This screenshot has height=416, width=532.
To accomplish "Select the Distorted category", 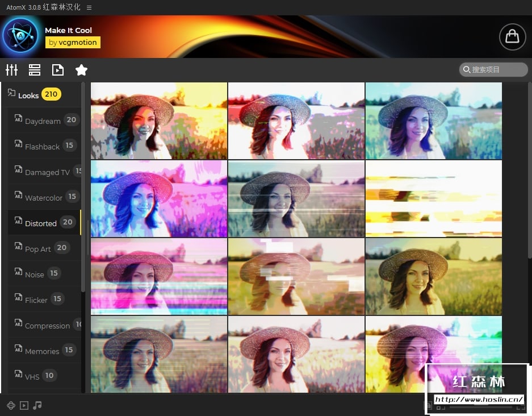I will pyautogui.click(x=44, y=222).
